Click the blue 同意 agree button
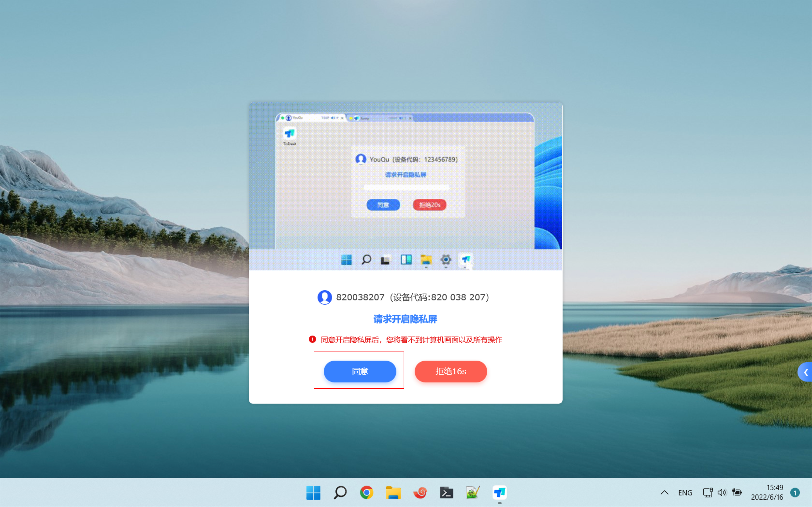Viewport: 812px width, 507px height. tap(360, 371)
